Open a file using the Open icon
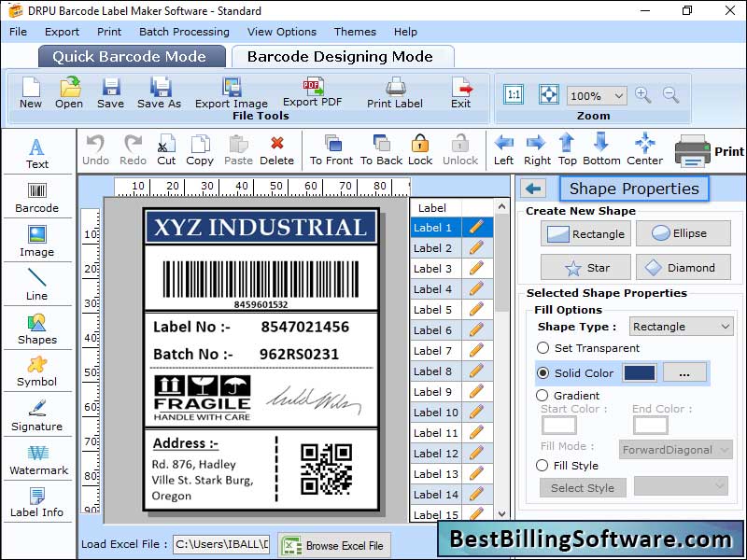This screenshot has height=560, width=747. coord(69,92)
